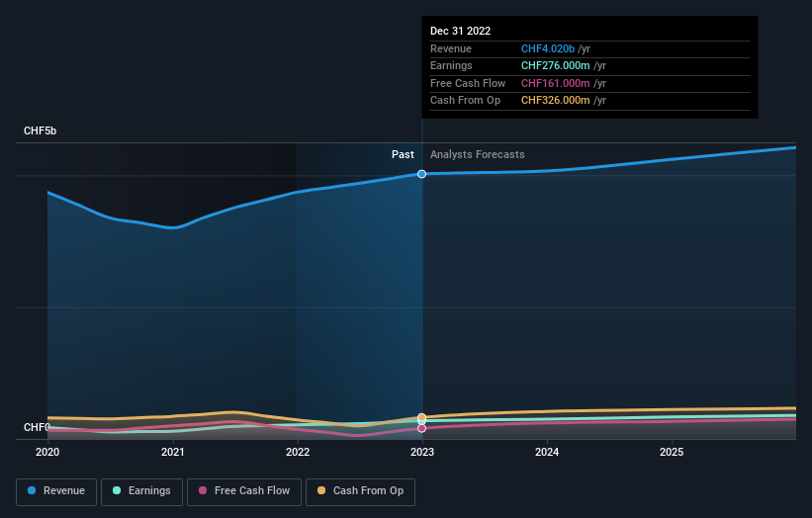Click the Revenue row label in tooltip
This screenshot has width=812, height=518.
pos(451,48)
